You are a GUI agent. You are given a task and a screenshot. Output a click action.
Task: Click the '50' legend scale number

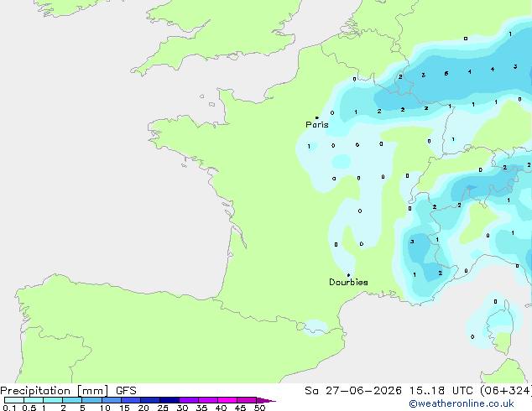click(259, 408)
